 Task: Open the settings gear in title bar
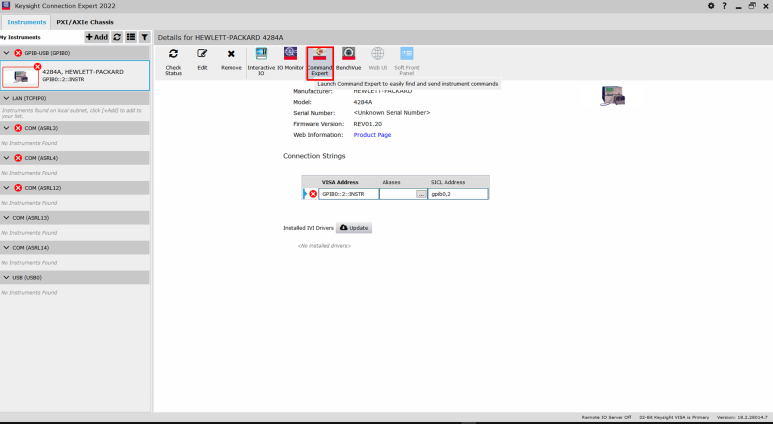(x=711, y=6)
